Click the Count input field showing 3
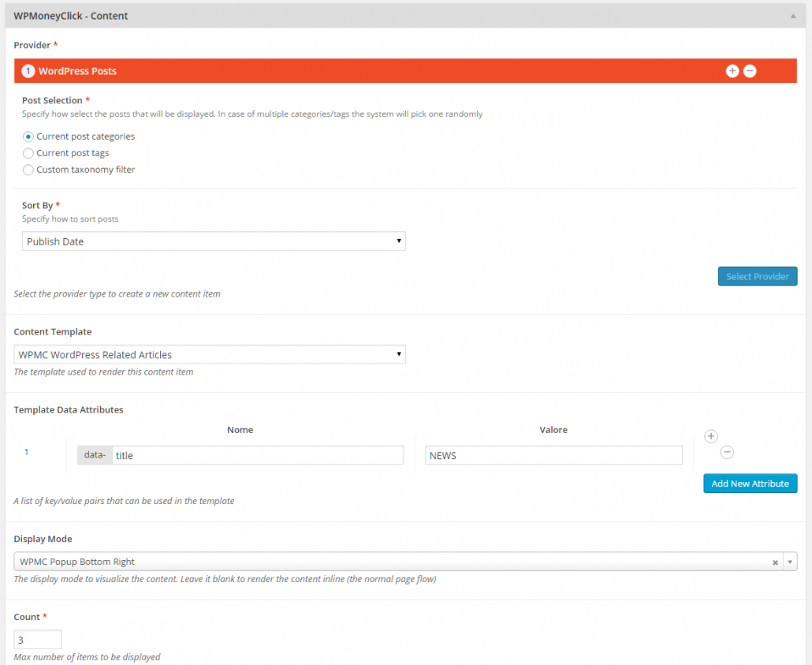812x665 pixels. click(38, 640)
